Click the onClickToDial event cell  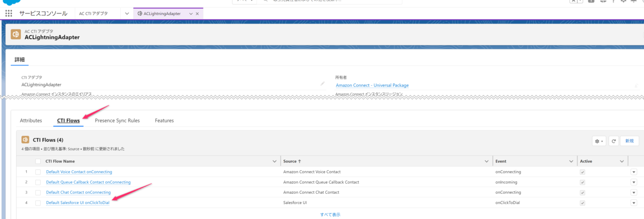coord(508,202)
